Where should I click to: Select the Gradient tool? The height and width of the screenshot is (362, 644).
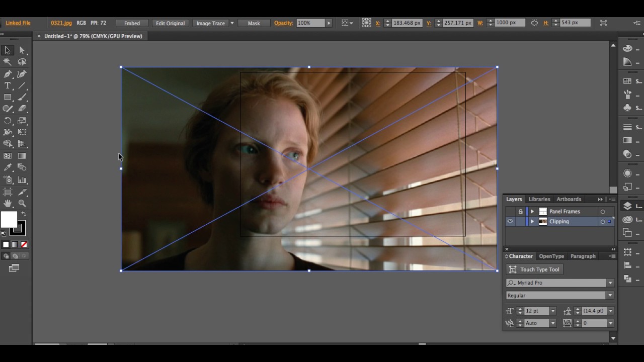22,156
